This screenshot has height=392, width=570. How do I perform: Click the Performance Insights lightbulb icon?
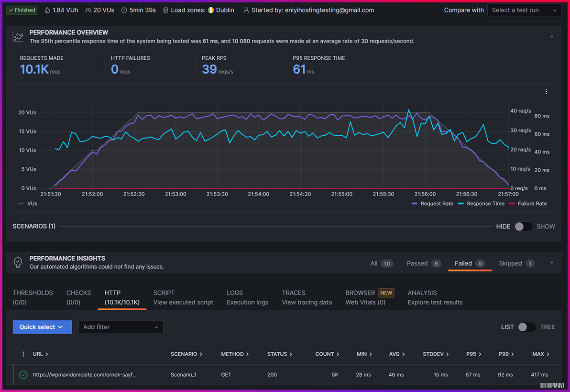pos(18,262)
